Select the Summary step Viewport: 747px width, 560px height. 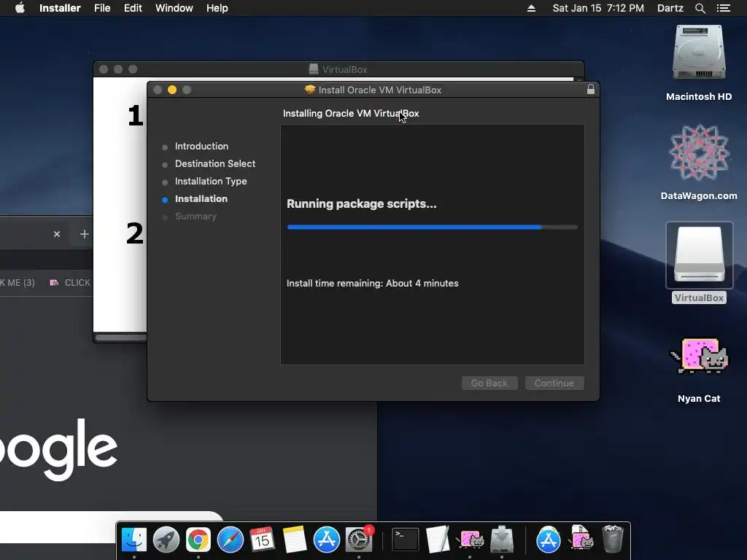(196, 216)
